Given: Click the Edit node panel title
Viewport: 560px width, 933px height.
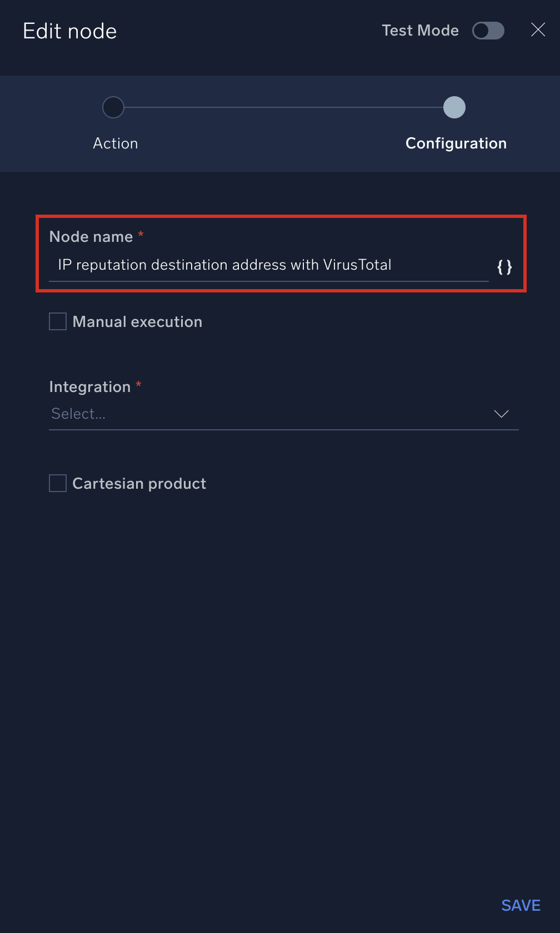Looking at the screenshot, I should coord(70,31).
